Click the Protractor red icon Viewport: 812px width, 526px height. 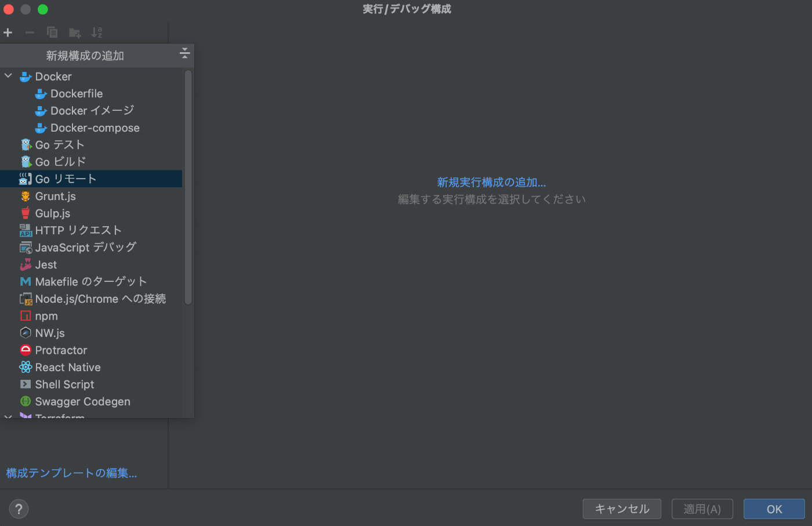pos(26,350)
